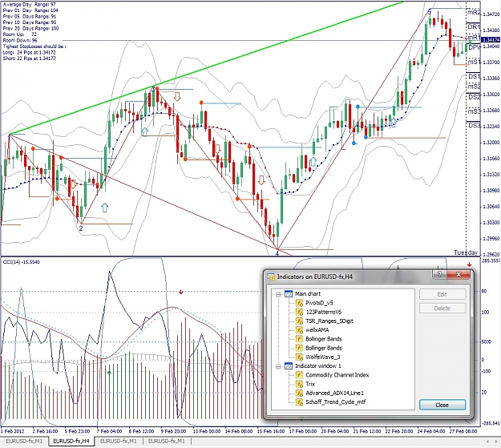Select the upper Bollinger Bands entry icon
501x448 pixels.
[299, 339]
